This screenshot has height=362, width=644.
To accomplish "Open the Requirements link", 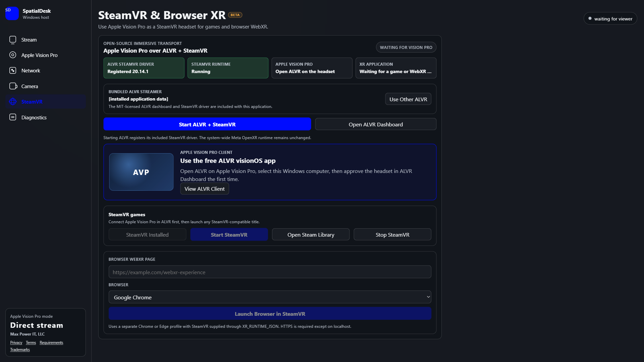I will [51, 343].
